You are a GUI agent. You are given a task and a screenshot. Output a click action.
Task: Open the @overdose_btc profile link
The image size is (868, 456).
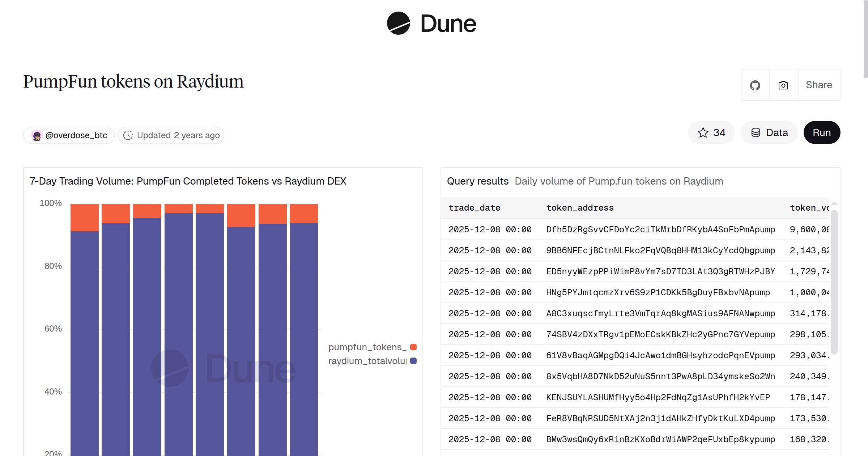(76, 135)
